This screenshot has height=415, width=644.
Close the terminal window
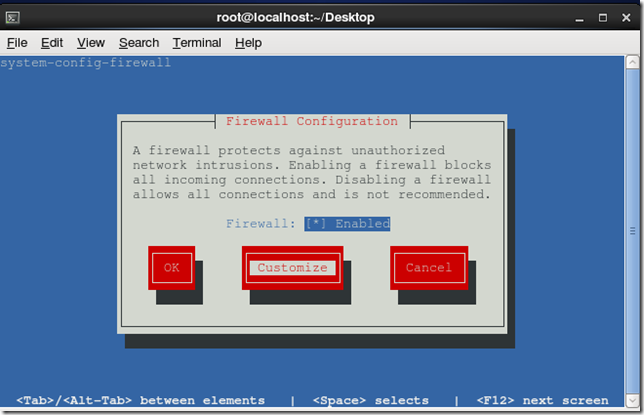coord(626,18)
